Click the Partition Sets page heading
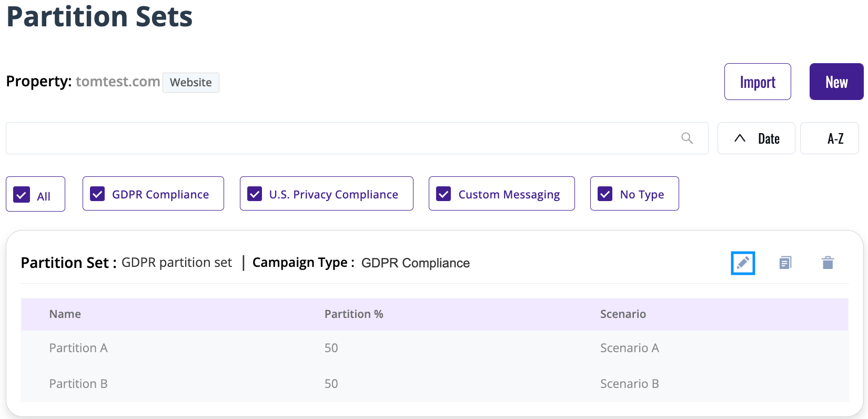Screen dimensions: 868x419 pos(99,16)
